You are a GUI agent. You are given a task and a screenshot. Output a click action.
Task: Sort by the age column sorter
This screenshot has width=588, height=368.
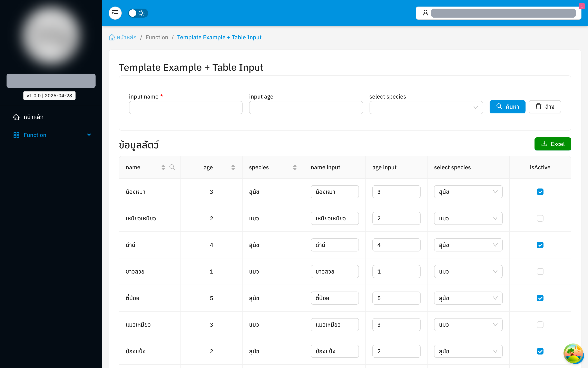pyautogui.click(x=233, y=167)
